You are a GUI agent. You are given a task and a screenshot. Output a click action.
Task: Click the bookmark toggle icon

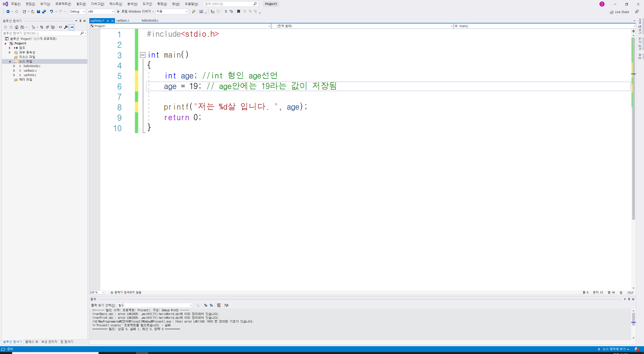(238, 12)
